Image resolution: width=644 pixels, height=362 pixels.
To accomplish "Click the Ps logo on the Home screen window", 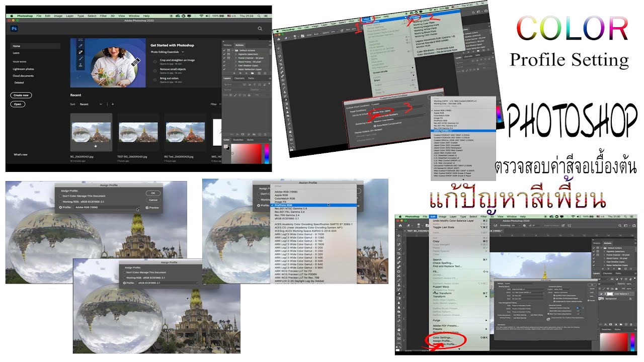I will (x=14, y=29).
